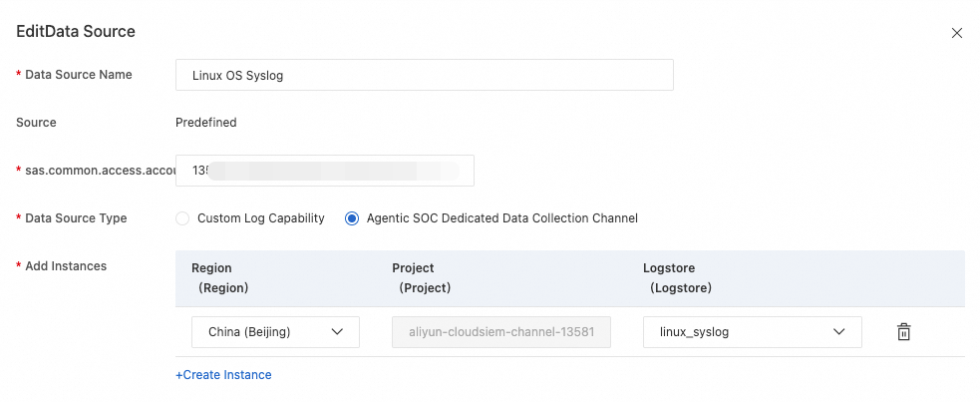980x402 pixels.
Task: Click the +Create Instance link
Action: tap(223, 375)
